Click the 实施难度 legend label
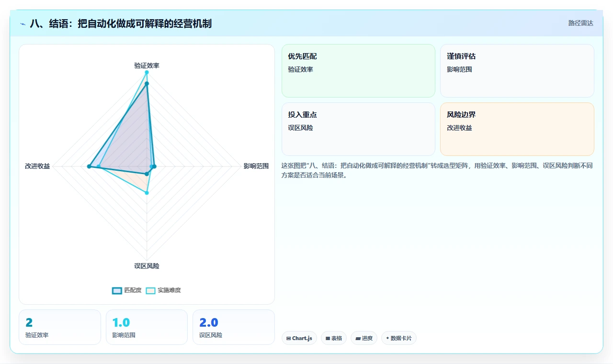 (x=169, y=290)
